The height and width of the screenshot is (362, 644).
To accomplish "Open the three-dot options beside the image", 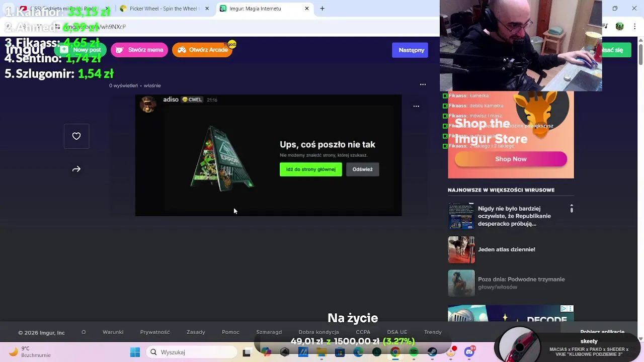I will pyautogui.click(x=416, y=106).
